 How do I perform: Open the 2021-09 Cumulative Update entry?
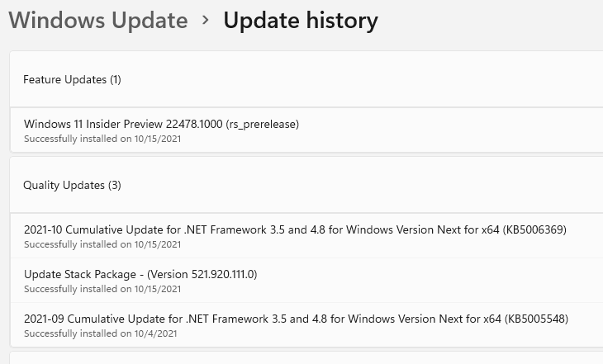click(x=306, y=325)
